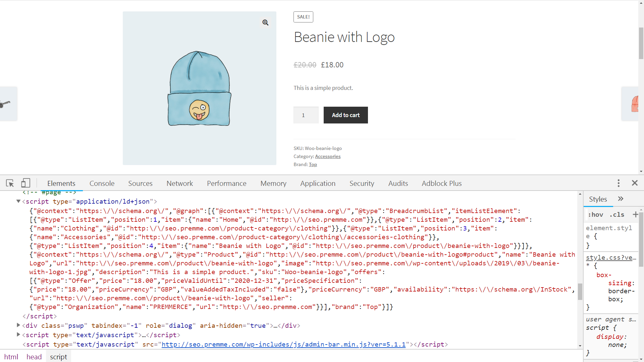
Task: Click the Beanie with Logo title
Action: [x=344, y=37]
